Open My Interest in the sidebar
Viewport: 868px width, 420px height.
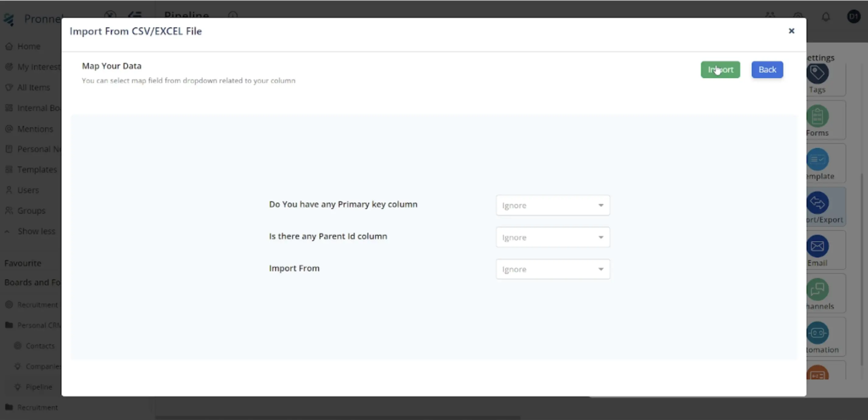(x=39, y=67)
